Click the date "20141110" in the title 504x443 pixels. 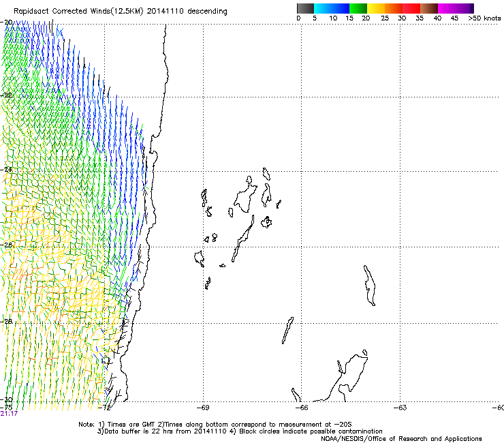coord(166,12)
